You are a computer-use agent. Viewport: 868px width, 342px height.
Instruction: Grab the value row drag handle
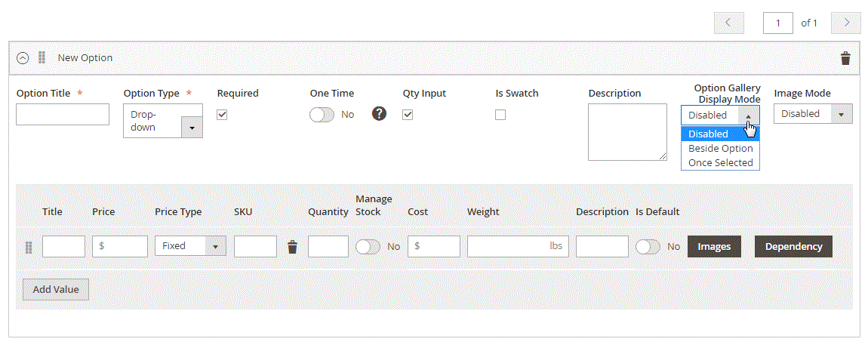point(29,247)
